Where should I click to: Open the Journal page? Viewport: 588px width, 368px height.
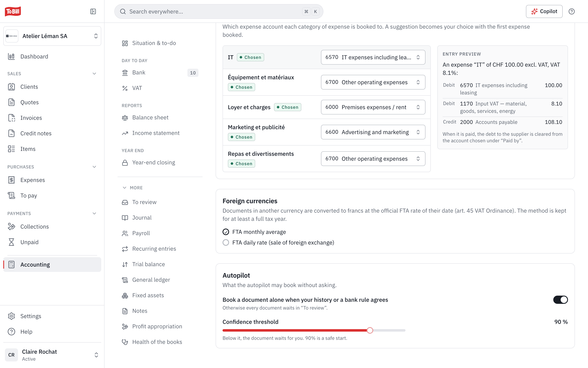(160, 218)
